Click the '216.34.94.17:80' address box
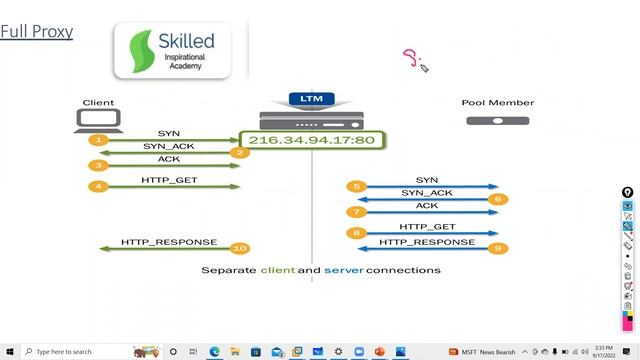This screenshot has width=640, height=360. tap(312, 140)
